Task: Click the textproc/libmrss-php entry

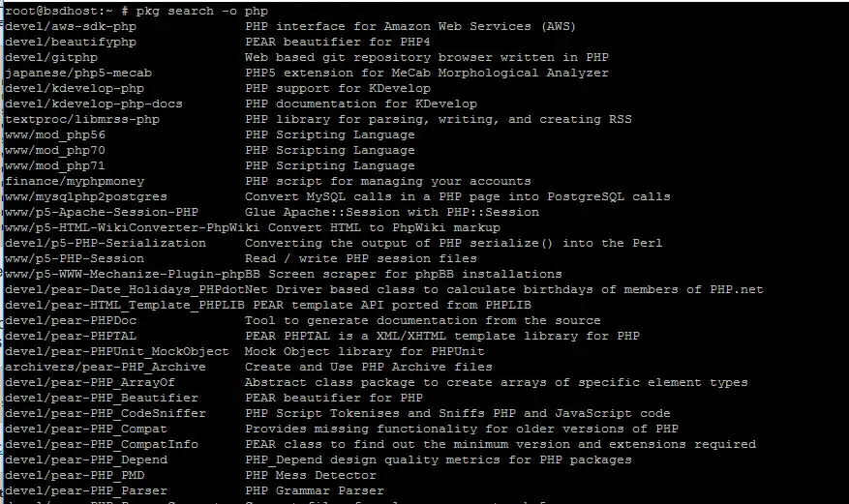Action: [82, 120]
